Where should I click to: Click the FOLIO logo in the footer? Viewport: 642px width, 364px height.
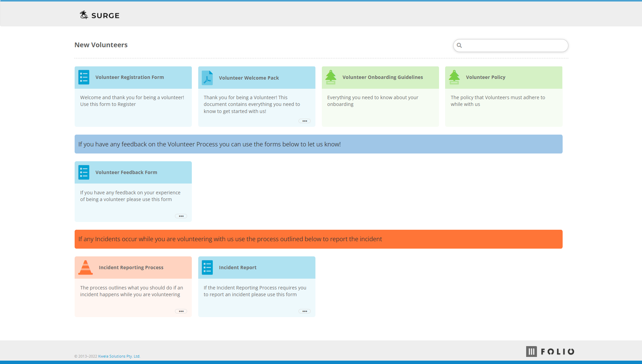tap(550, 351)
